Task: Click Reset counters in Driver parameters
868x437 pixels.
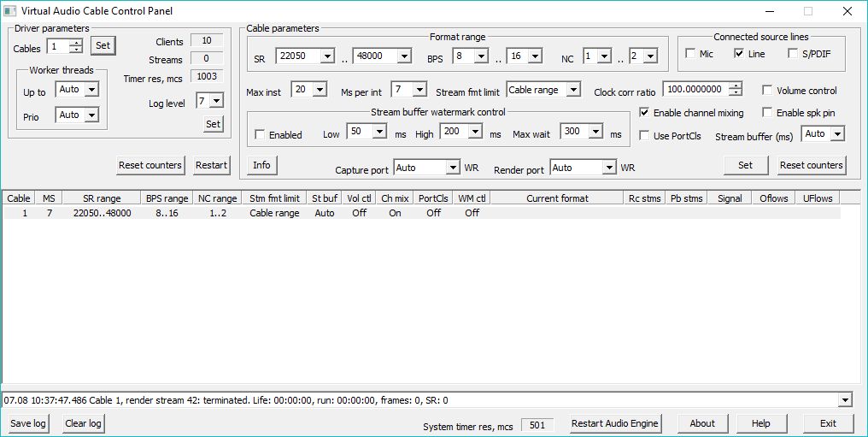Action: pyautogui.click(x=150, y=165)
